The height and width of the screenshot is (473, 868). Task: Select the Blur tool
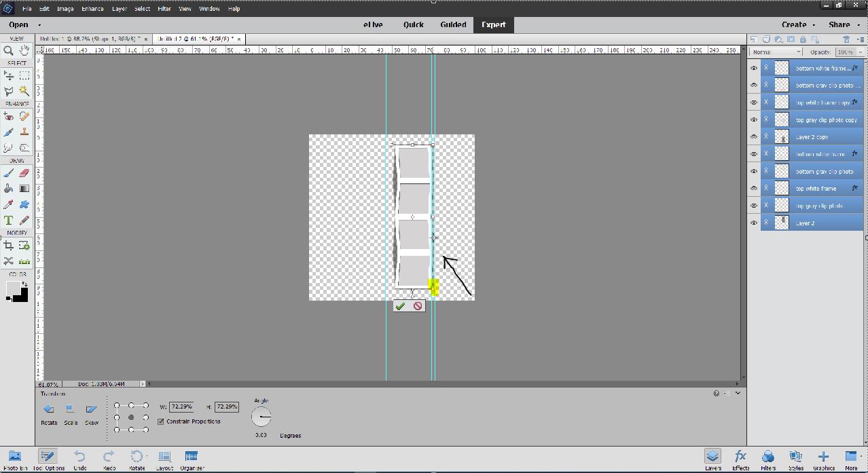pyautogui.click(x=9, y=147)
